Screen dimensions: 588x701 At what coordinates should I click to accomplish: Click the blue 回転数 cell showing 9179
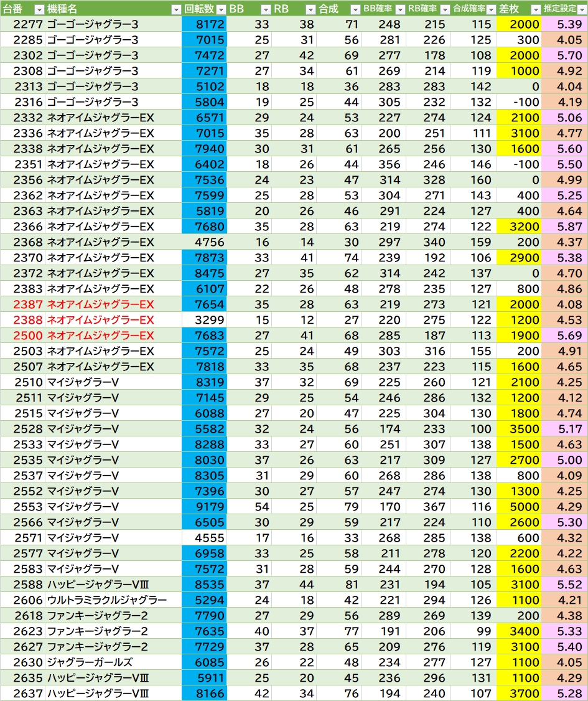205,507
